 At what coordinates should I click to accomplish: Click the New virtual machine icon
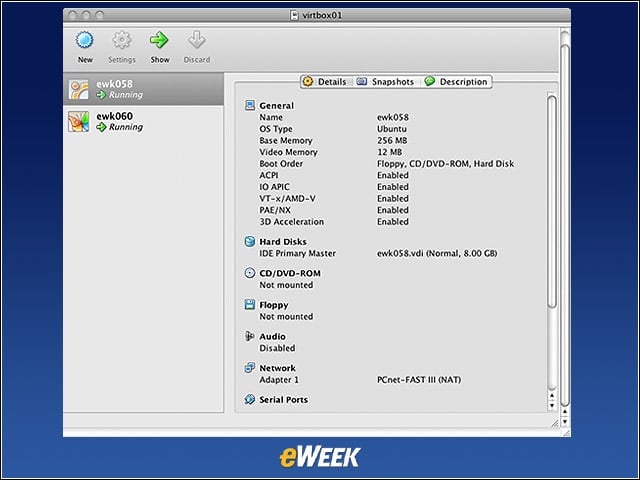pyautogui.click(x=84, y=40)
